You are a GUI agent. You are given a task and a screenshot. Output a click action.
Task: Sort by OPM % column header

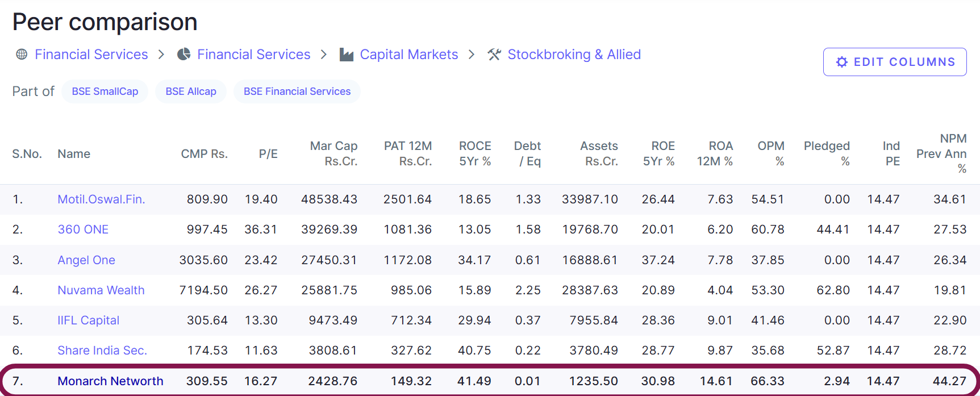[771, 154]
